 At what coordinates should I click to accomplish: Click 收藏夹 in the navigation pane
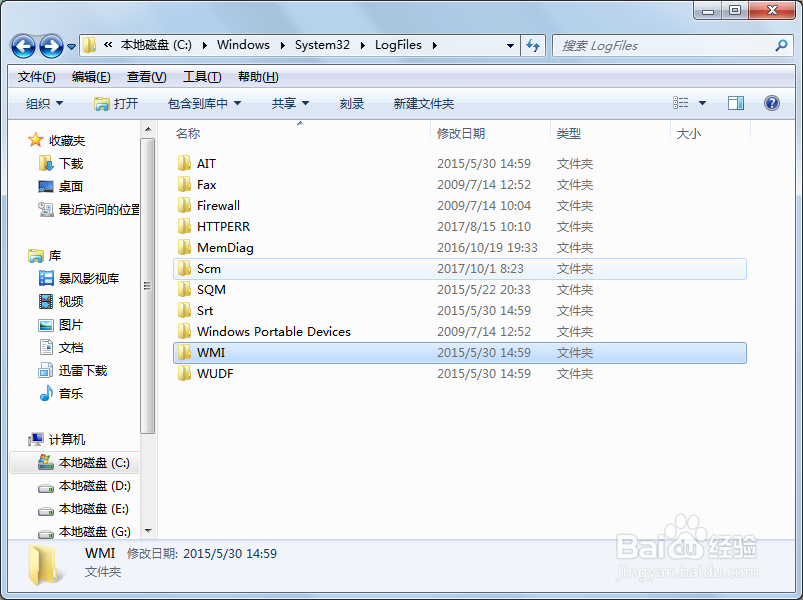67,140
